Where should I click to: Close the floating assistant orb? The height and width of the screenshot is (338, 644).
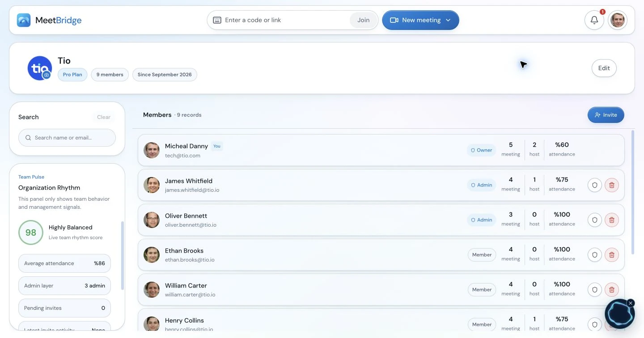pyautogui.click(x=631, y=303)
